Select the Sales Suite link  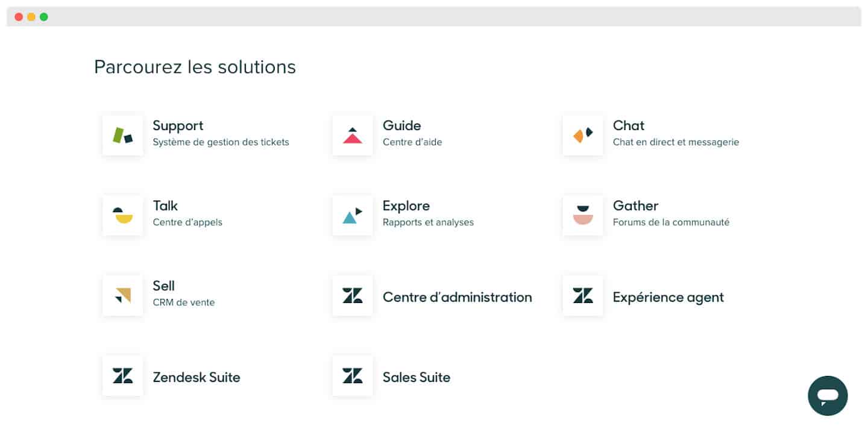point(417,377)
